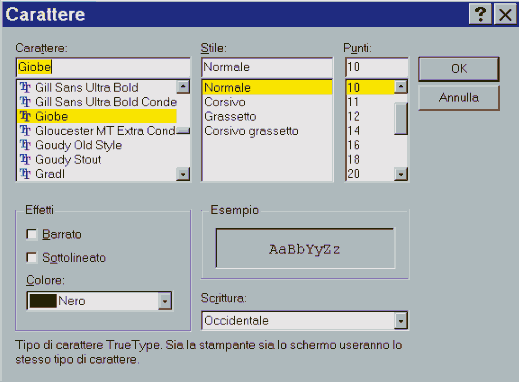Open the Colore dropdown arrow
This screenshot has height=382, width=519.
(165, 301)
